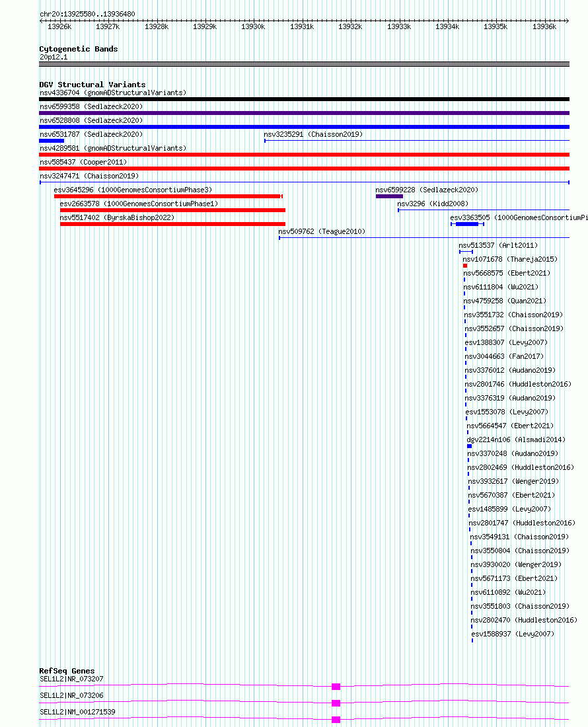Select nsv4289581 gnomADStructuralVariants entry

[113, 148]
